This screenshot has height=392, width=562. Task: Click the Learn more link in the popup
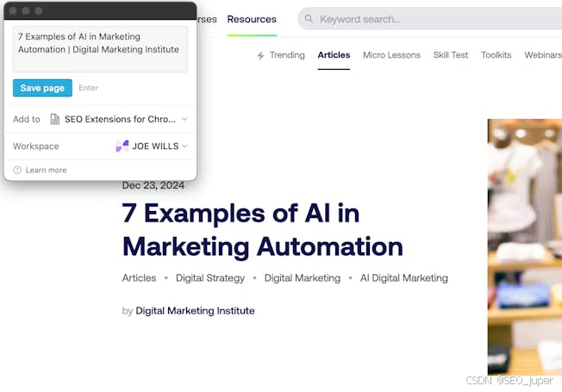(x=46, y=171)
